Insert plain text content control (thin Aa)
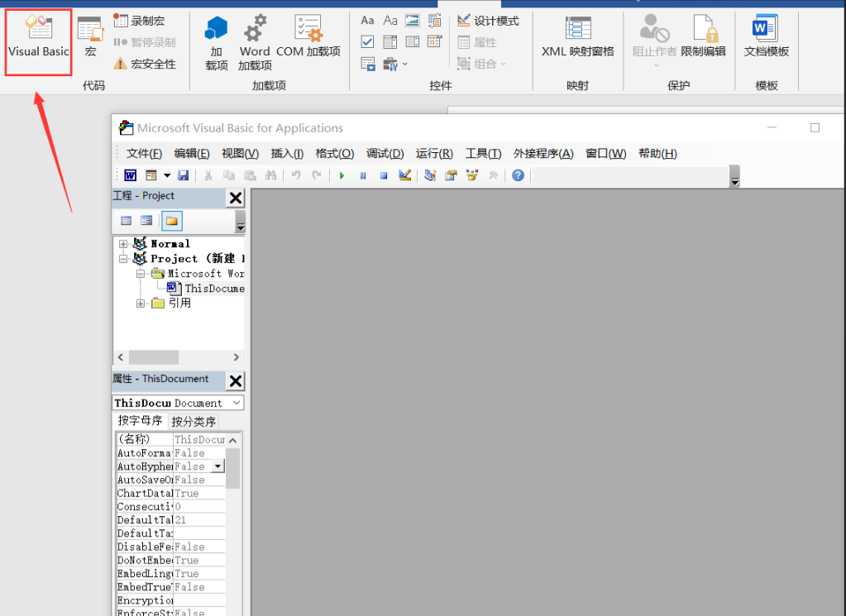Screen dimensions: 846x616 point(390,21)
